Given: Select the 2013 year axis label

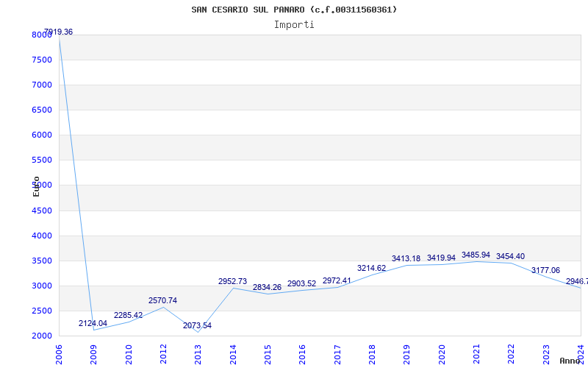Looking at the screenshot, I should click(198, 355).
